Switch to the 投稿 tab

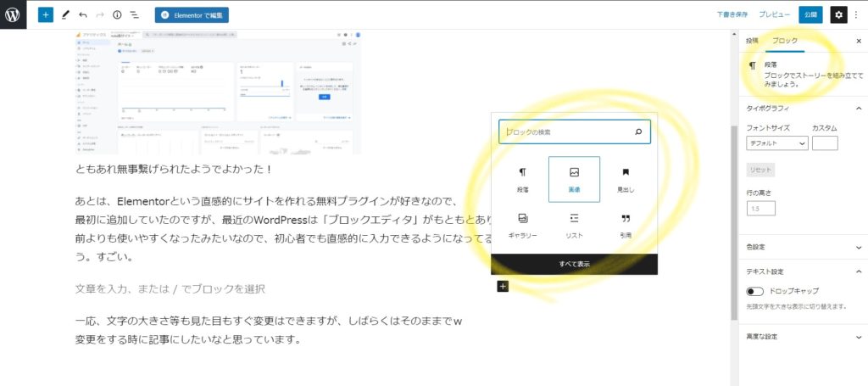click(752, 41)
